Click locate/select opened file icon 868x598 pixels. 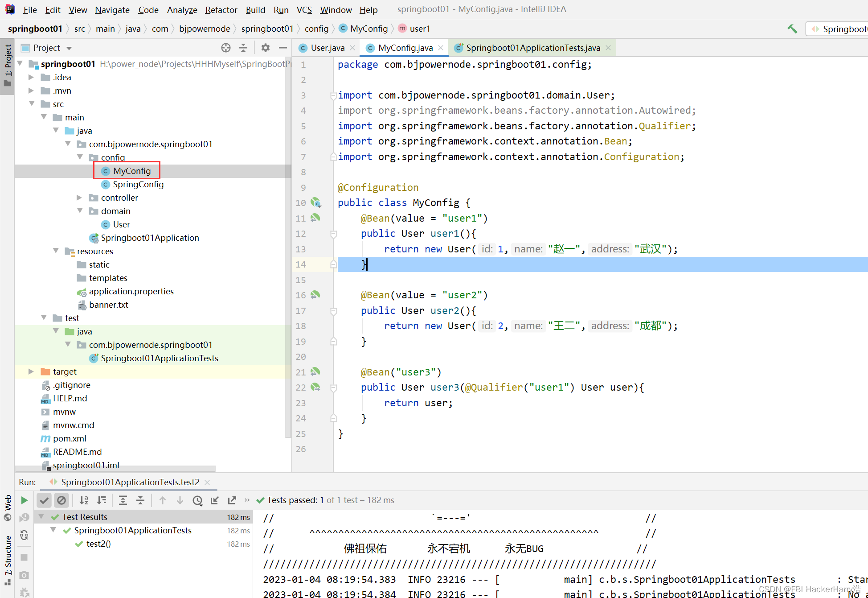coord(226,48)
